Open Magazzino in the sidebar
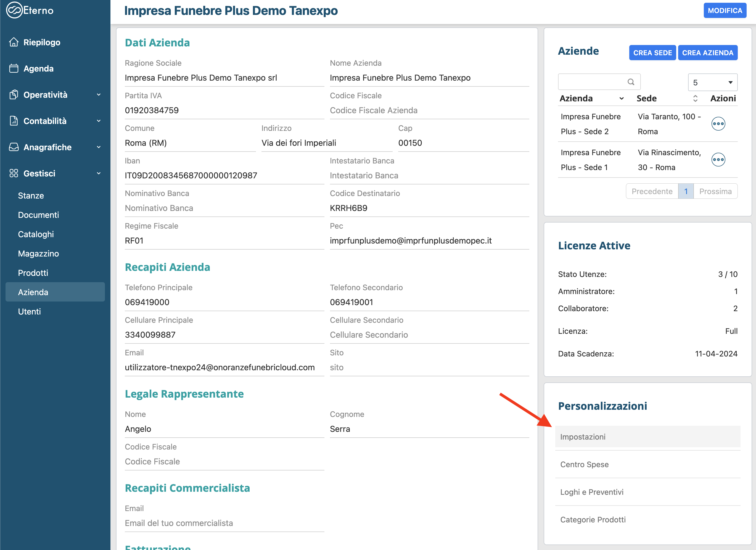Screen dimensions: 756x550 click(x=38, y=254)
